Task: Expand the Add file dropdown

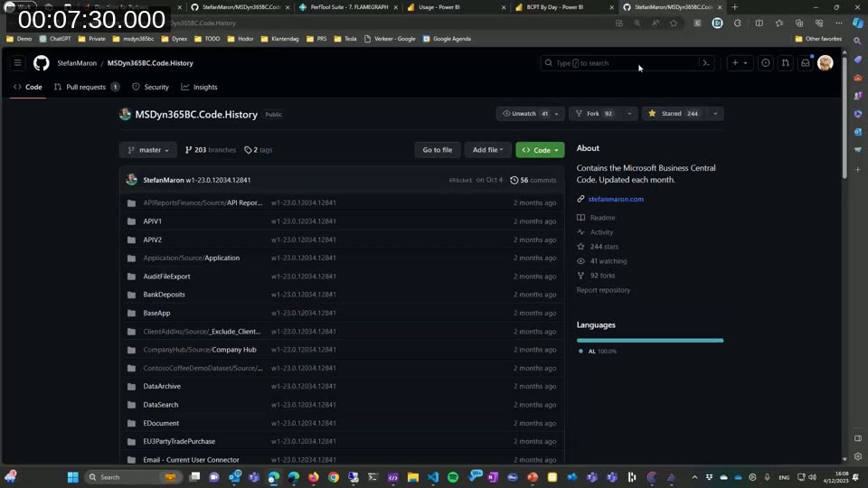Action: (x=487, y=150)
